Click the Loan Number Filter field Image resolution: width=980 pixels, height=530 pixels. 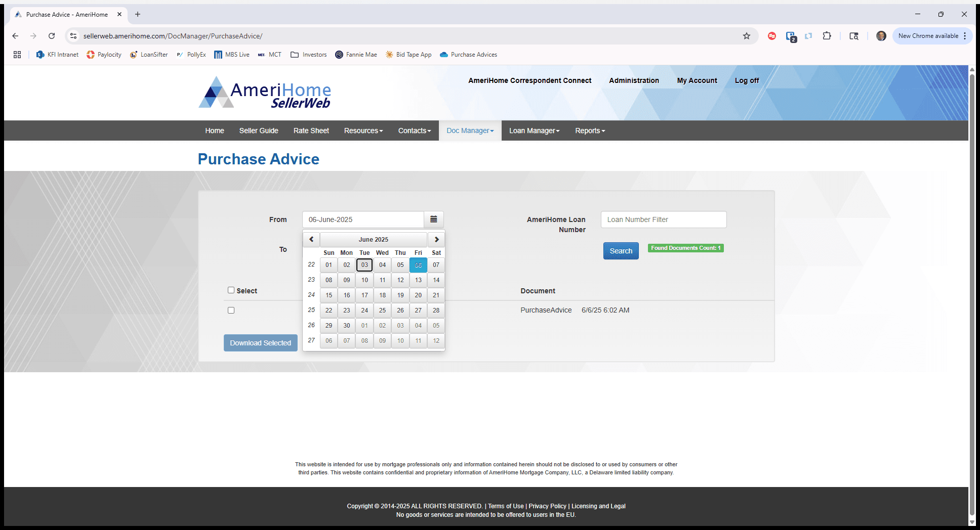point(664,219)
